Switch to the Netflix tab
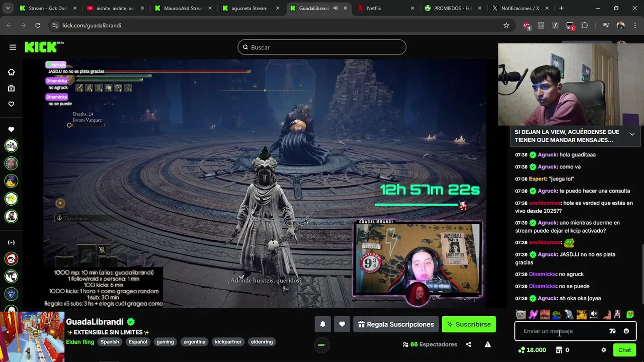 tap(385, 8)
